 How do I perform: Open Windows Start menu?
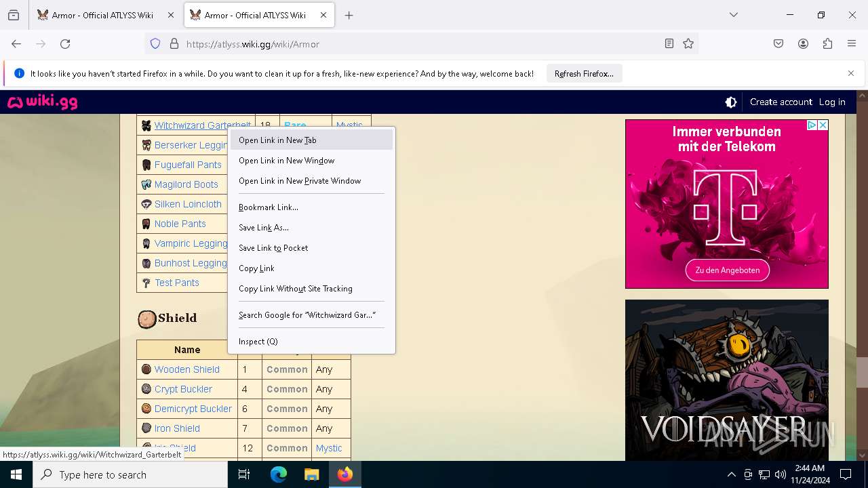(16, 474)
